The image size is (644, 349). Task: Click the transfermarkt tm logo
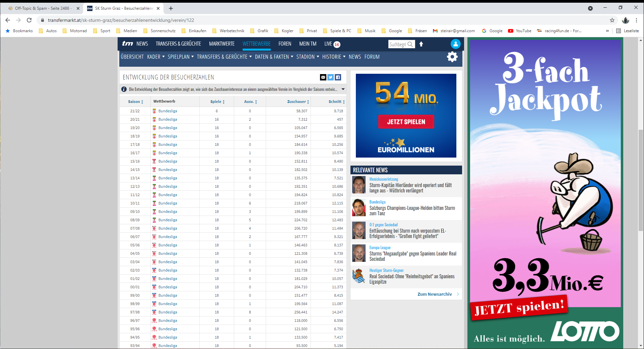tap(127, 44)
